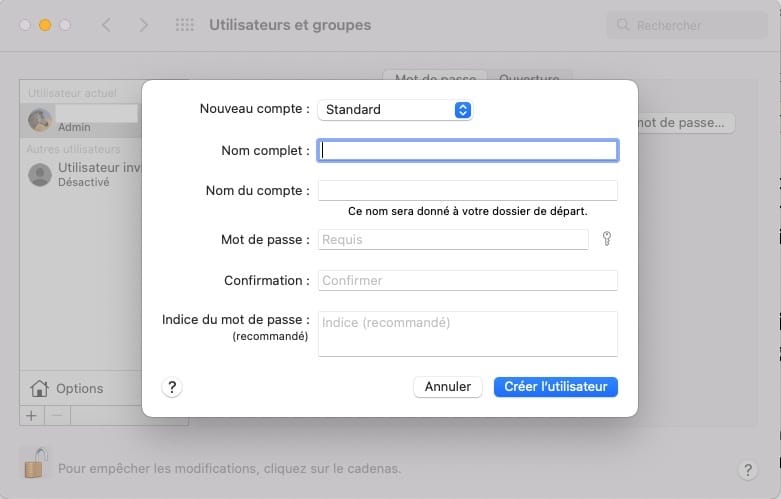Click the password assistant key icon

point(606,239)
